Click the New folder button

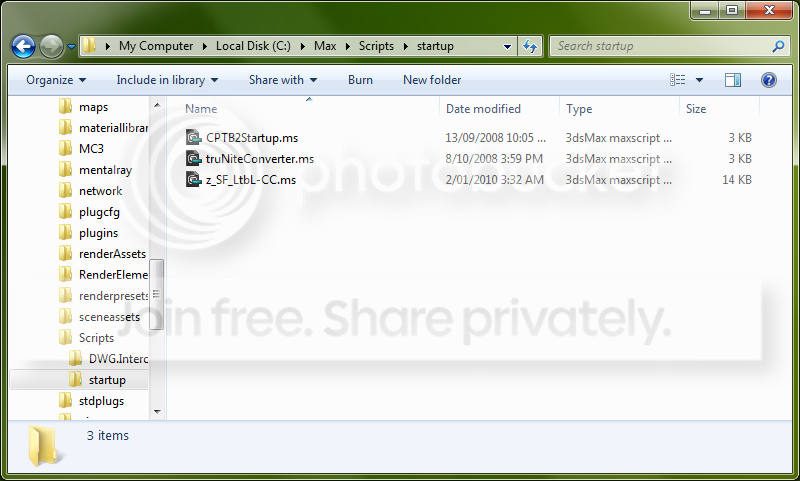pos(432,80)
